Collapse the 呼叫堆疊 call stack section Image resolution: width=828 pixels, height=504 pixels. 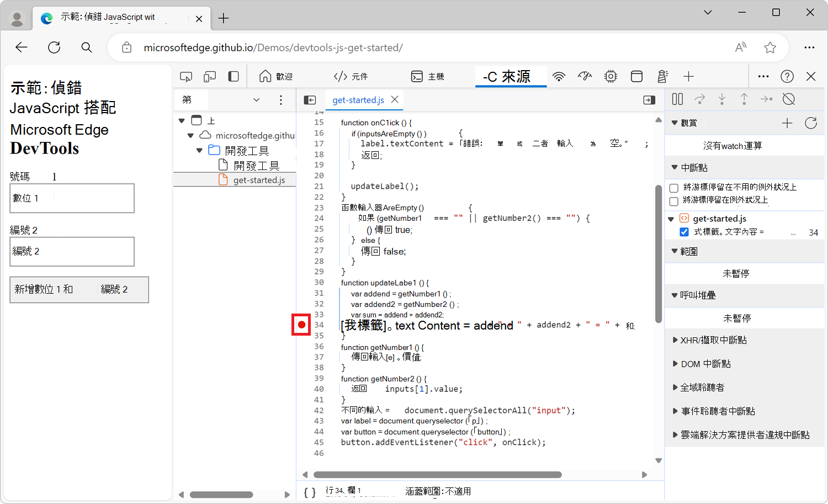point(675,295)
